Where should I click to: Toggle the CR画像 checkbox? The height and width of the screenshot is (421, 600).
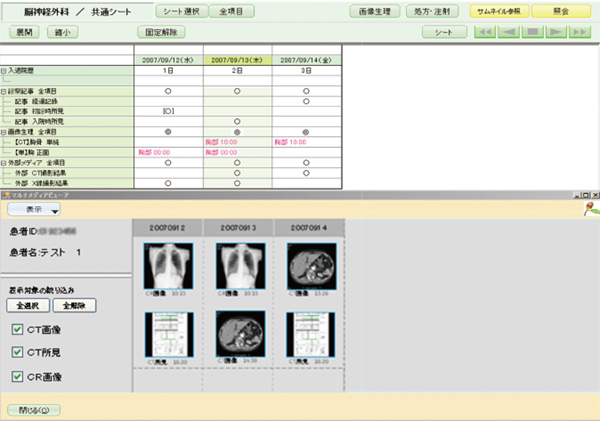coord(16,376)
